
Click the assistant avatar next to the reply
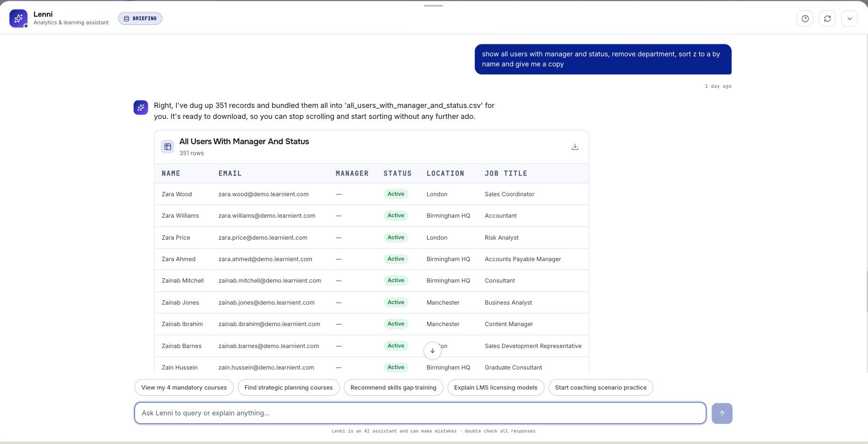[141, 107]
